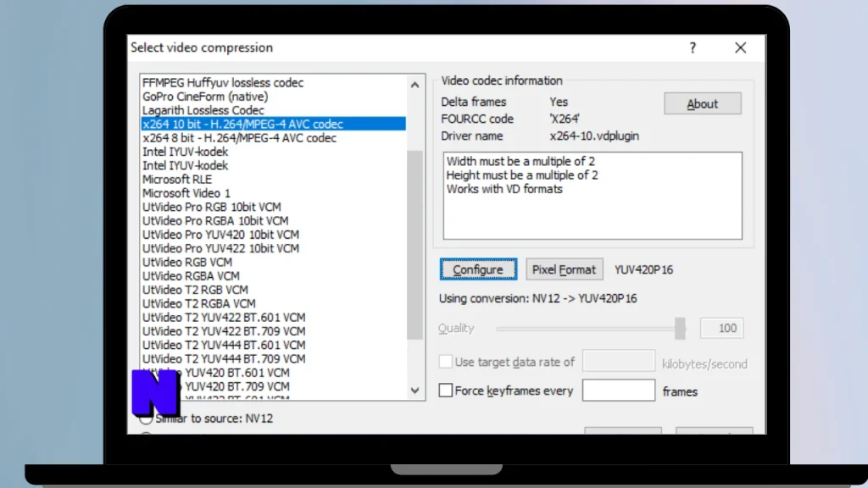Click the Configure button
The width and height of the screenshot is (868, 488).
click(x=478, y=269)
